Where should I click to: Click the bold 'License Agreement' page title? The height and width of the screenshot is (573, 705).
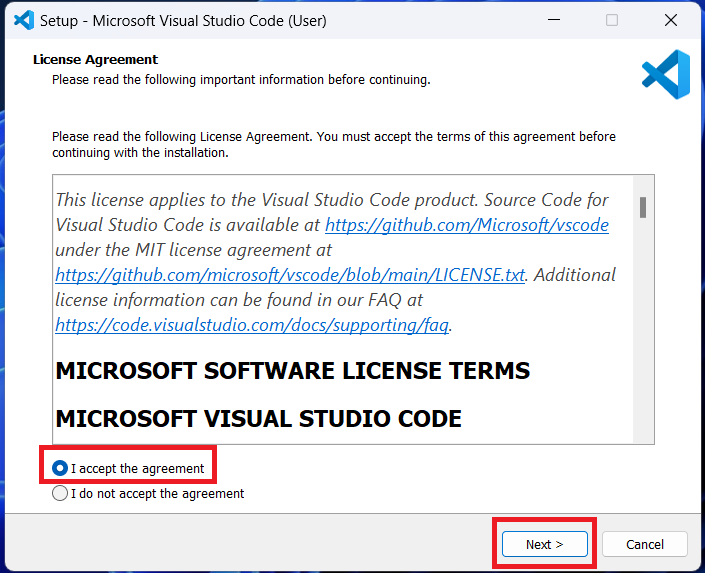tap(95, 60)
